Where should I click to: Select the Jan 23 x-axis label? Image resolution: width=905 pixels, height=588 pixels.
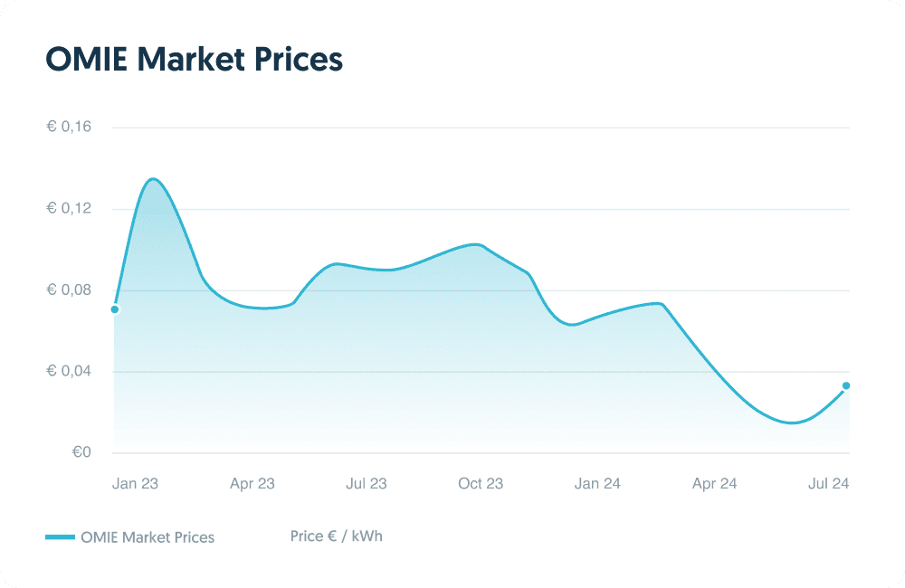(135, 484)
